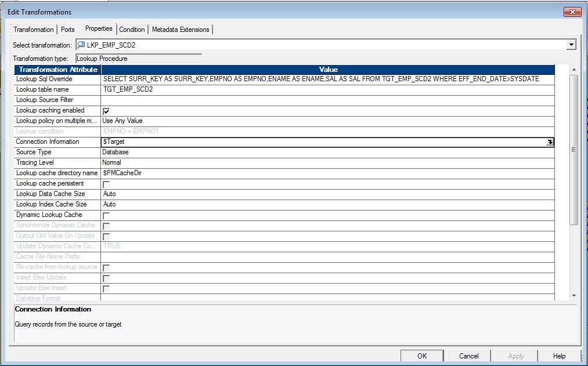
Task: Enable Dynamic Lookup Cache
Action: (x=106, y=215)
